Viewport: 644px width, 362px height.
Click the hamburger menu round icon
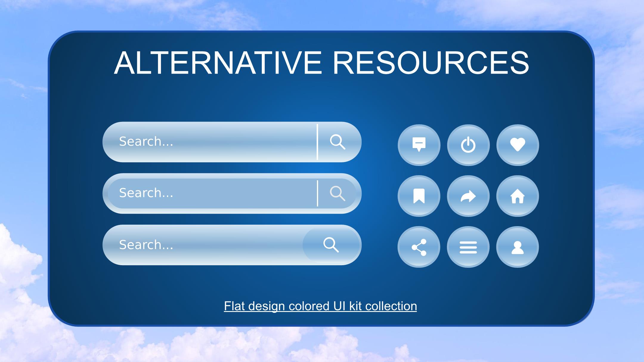coord(468,247)
